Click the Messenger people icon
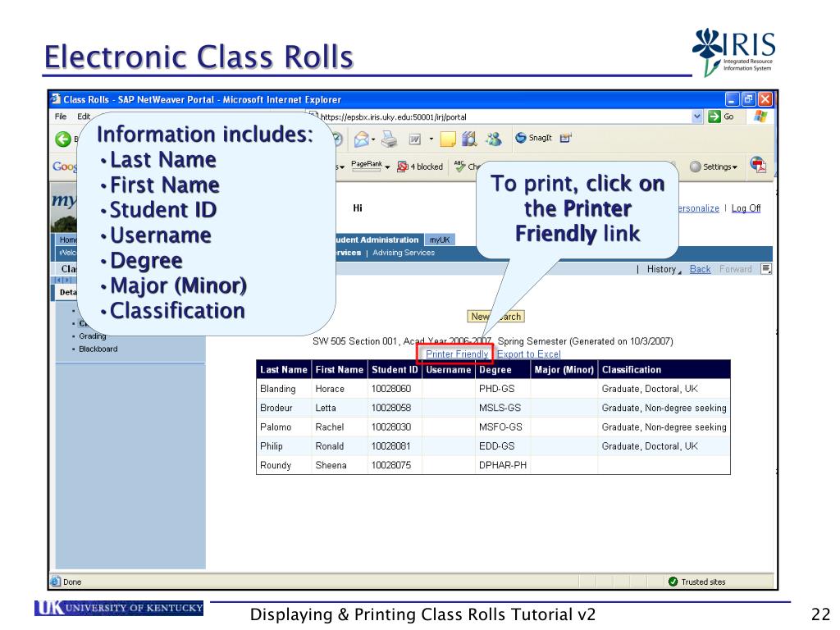Viewport: 840px width, 630px height. click(x=493, y=139)
